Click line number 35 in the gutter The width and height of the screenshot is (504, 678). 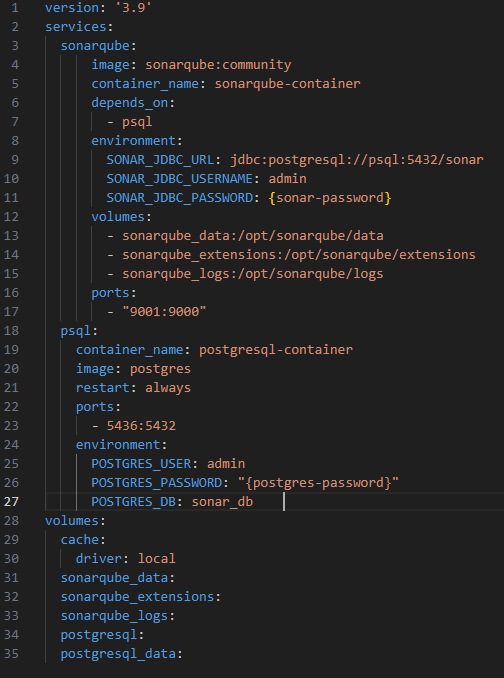coord(11,654)
